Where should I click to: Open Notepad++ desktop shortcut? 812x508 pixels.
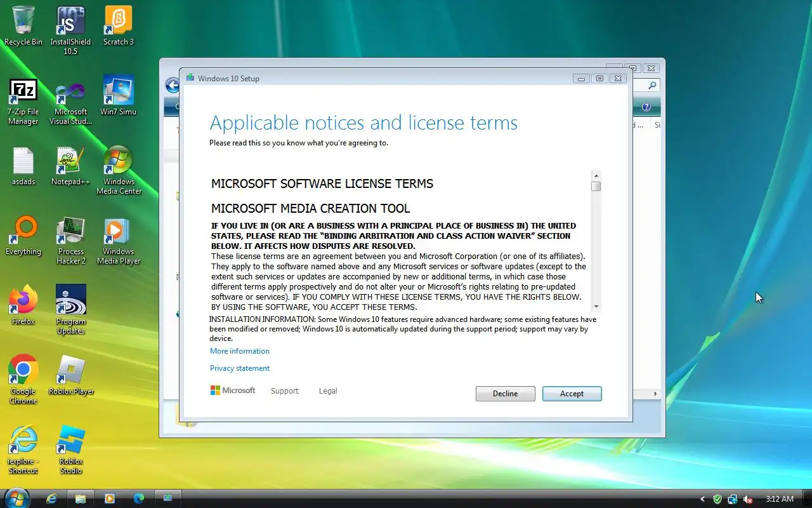pyautogui.click(x=70, y=166)
